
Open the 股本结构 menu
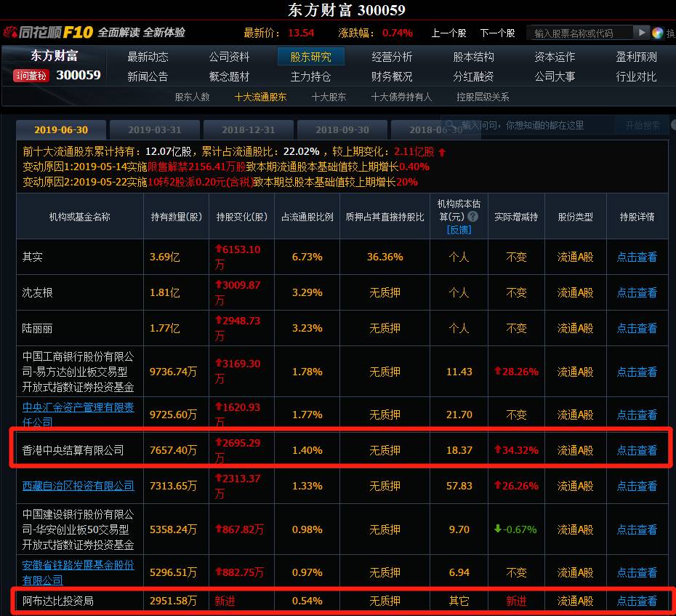pyautogui.click(x=473, y=57)
